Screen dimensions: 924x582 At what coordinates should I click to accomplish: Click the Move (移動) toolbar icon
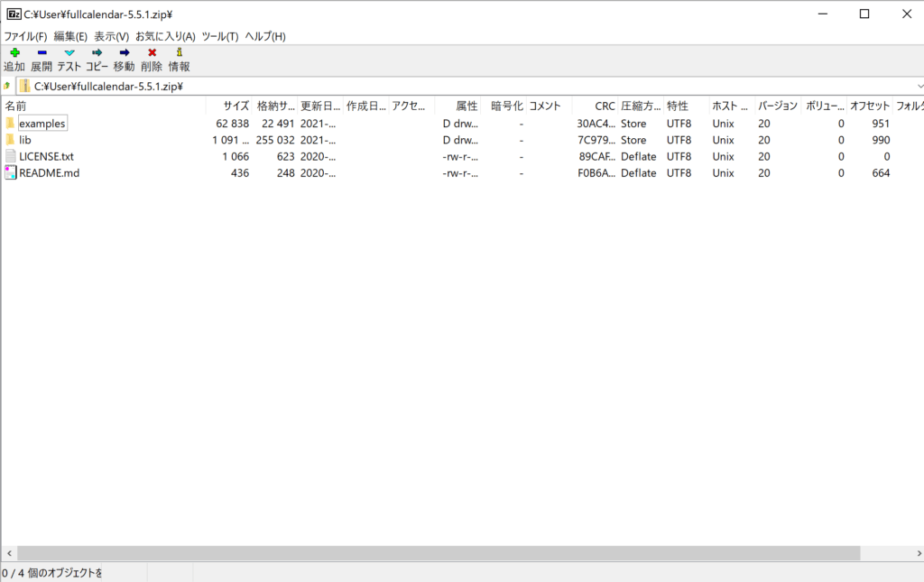pyautogui.click(x=125, y=53)
